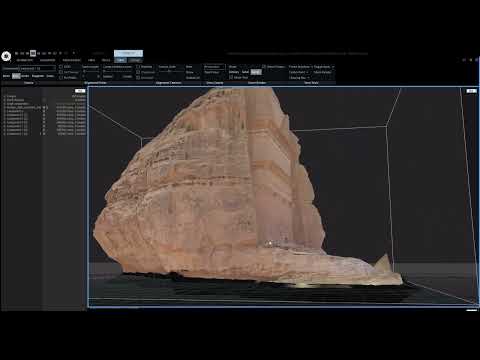
Task: Select the Solid render mode button
Action: tap(245, 72)
